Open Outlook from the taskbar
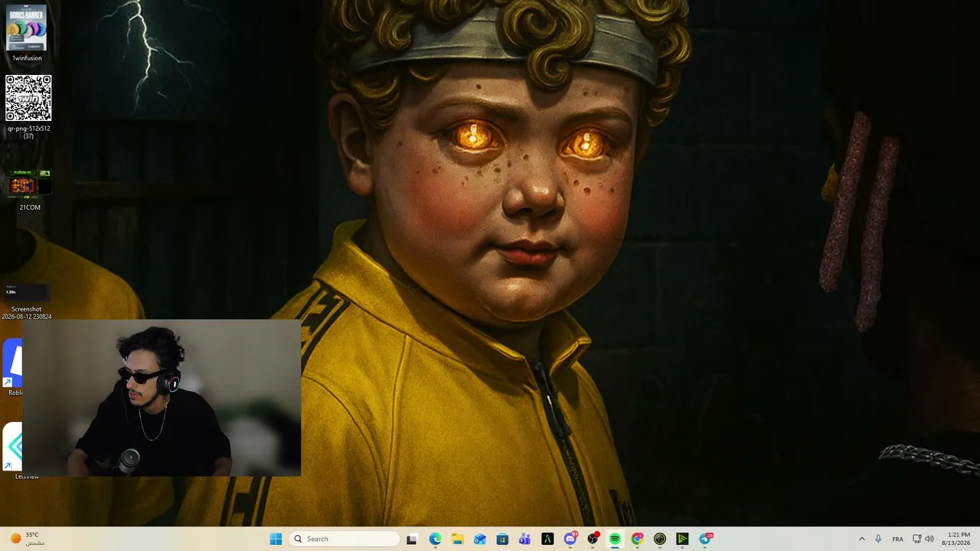The image size is (980, 551). 480,539
